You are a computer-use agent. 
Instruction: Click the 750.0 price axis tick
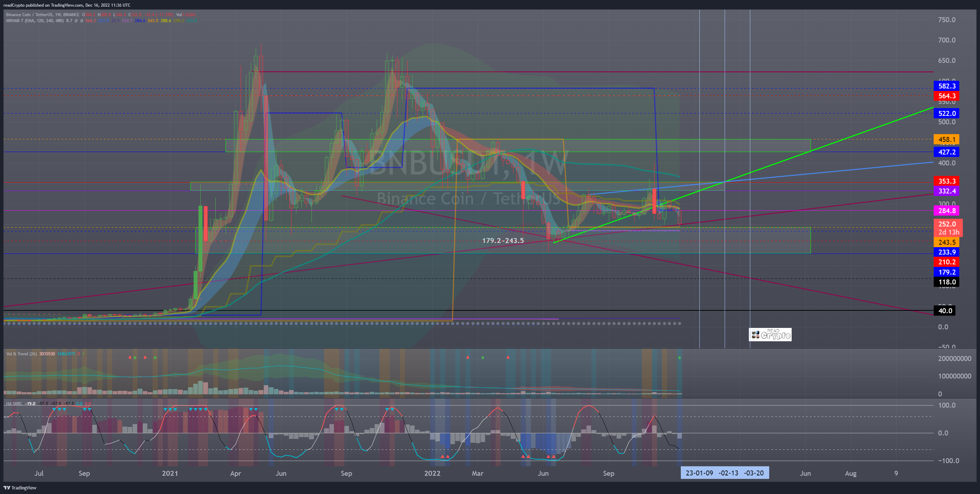pyautogui.click(x=947, y=20)
